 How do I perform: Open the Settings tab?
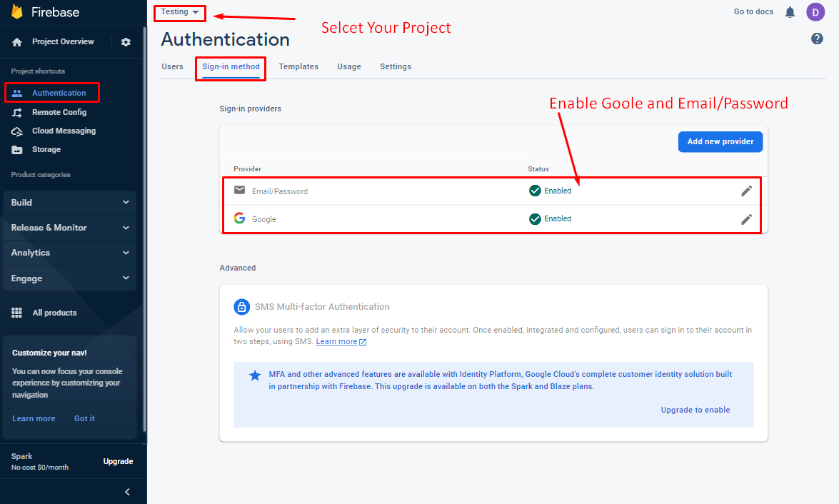[x=396, y=66]
